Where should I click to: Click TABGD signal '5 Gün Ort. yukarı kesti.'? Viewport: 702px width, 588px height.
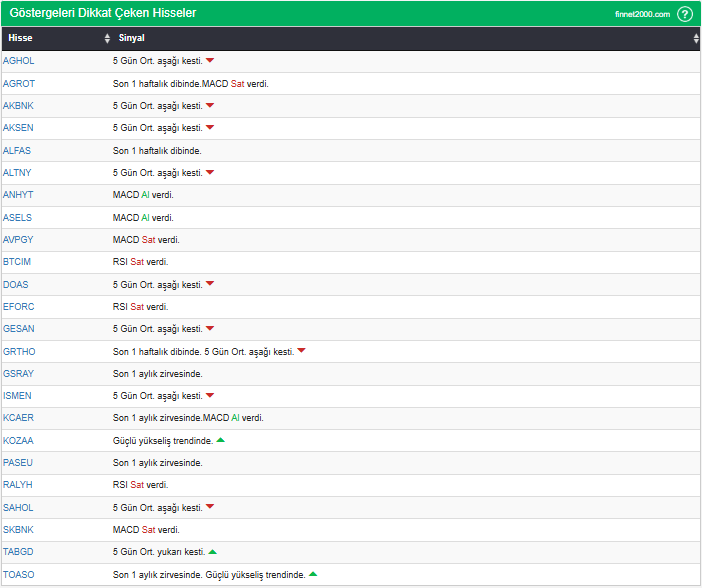click(x=159, y=552)
